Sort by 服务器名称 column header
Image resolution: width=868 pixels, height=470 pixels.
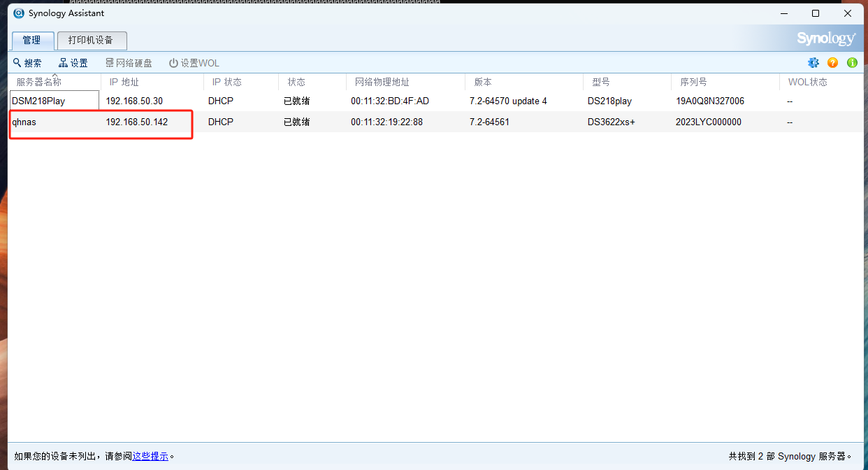tap(55, 82)
